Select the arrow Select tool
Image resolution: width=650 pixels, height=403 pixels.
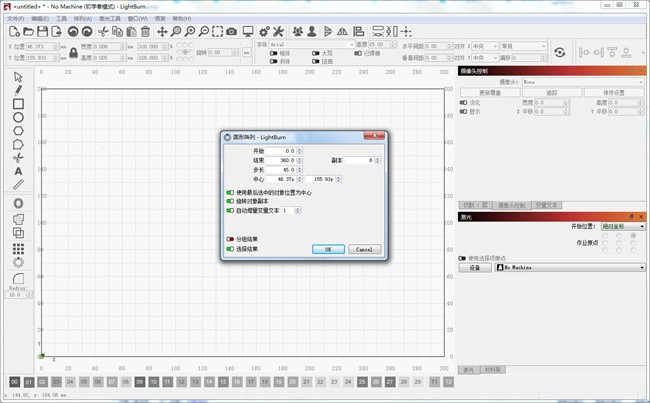18,76
